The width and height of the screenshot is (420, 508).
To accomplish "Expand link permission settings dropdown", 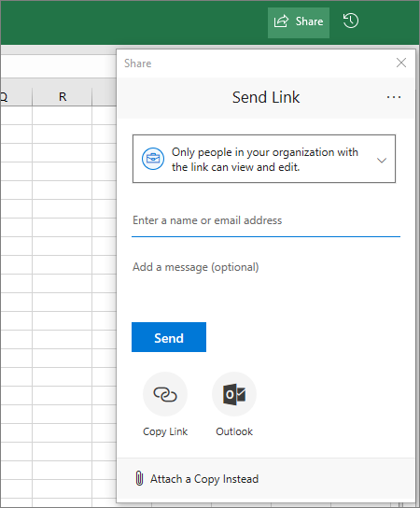I will [264, 159].
